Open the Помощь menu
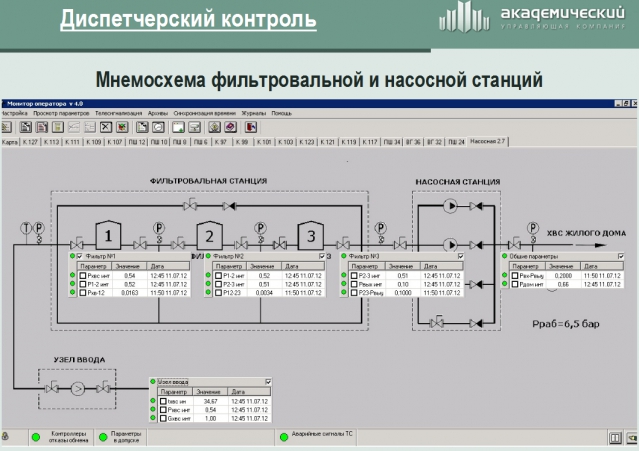Viewport: 639px width, 451px height. 282,113
